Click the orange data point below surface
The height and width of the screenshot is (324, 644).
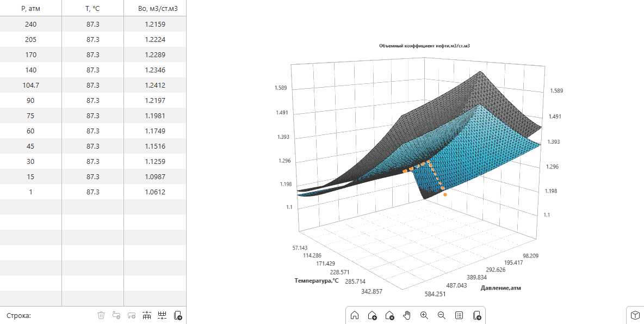pos(445,195)
